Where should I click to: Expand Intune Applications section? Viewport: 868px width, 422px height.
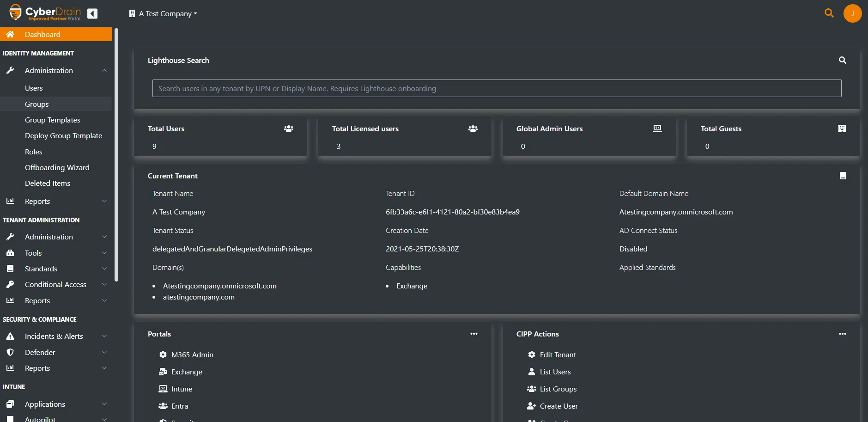(56, 404)
